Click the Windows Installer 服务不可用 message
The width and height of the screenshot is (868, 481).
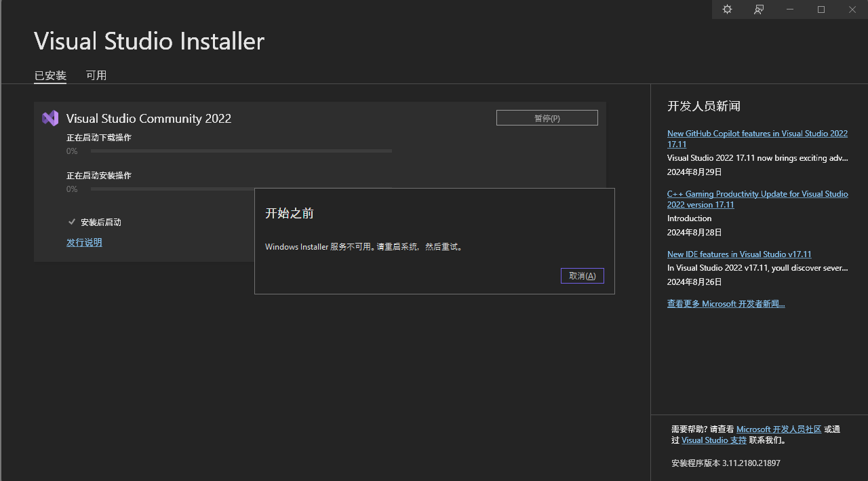(364, 247)
